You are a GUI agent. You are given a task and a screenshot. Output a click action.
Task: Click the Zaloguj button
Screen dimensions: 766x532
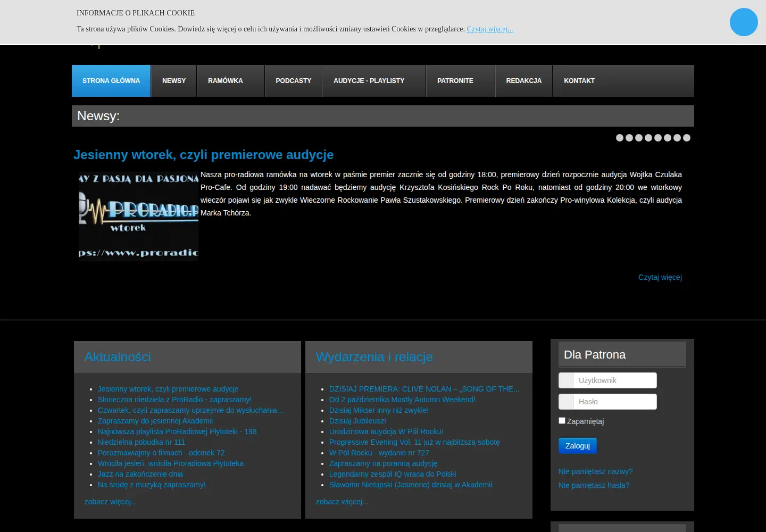[x=578, y=446]
